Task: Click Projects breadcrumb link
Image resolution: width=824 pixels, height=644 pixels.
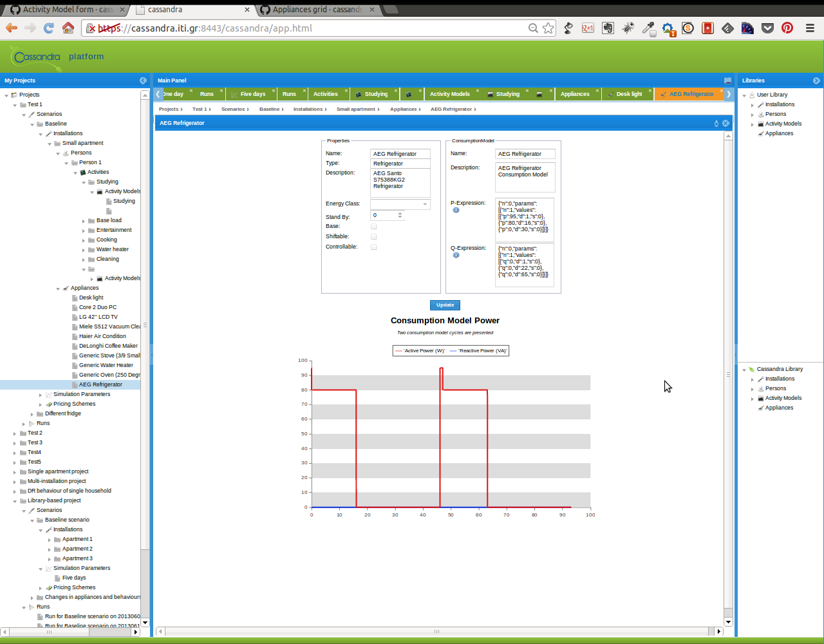Action: click(169, 109)
